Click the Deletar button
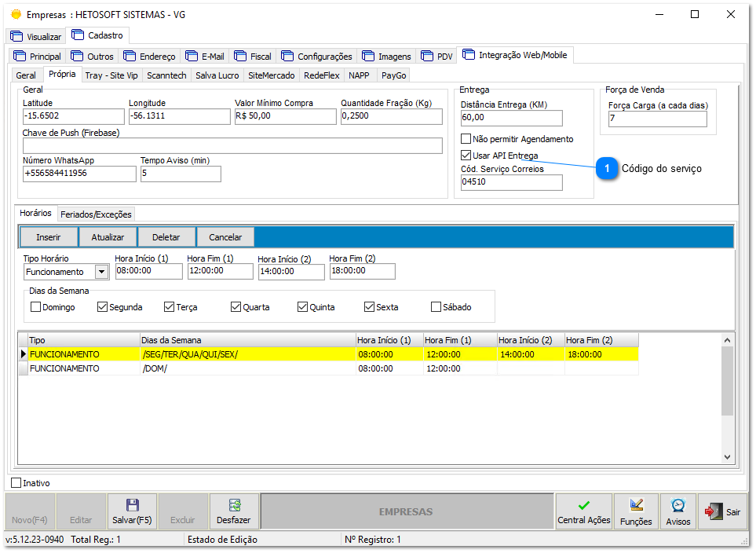 tap(166, 236)
